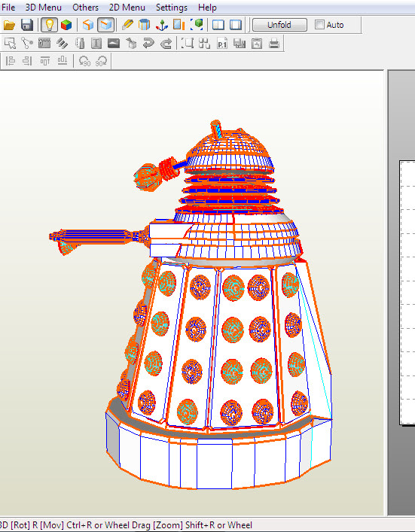Click the align bottom icon
The height and width of the screenshot is (532, 415).
click(x=63, y=61)
